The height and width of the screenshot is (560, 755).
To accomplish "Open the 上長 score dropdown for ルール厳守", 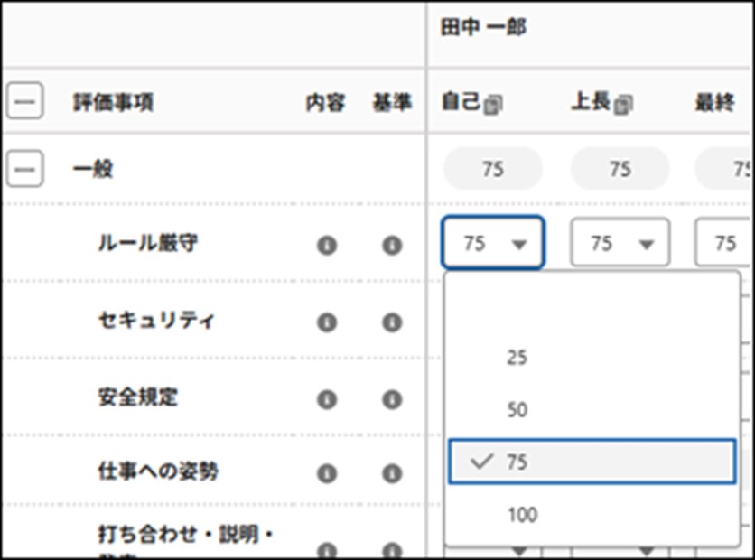I will coord(620,243).
